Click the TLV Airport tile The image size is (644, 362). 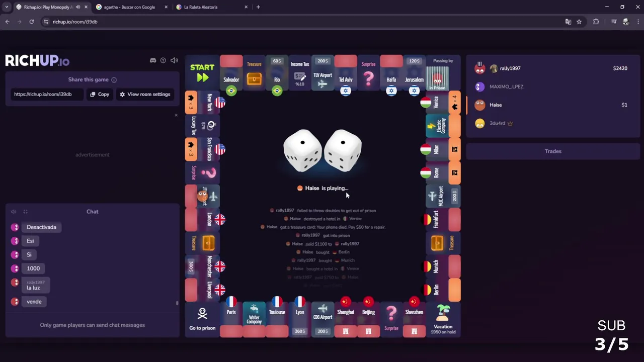[x=323, y=73]
